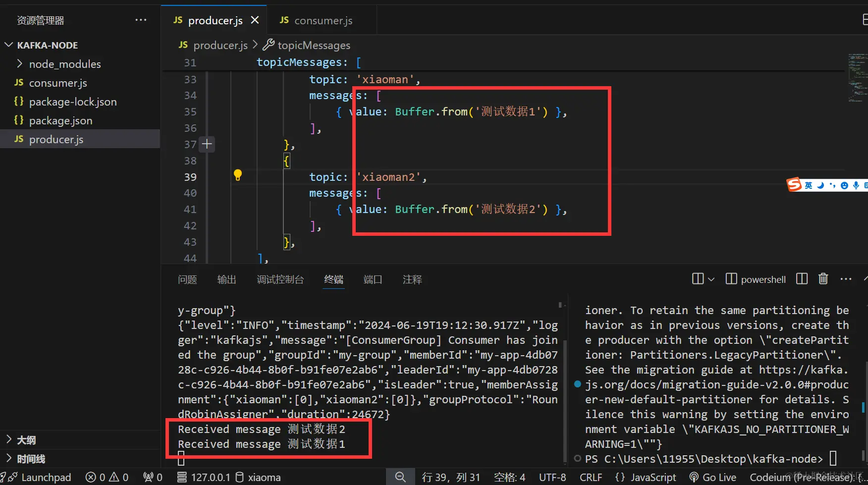Click the 'xiaoman' topic string on line 33

[385, 79]
